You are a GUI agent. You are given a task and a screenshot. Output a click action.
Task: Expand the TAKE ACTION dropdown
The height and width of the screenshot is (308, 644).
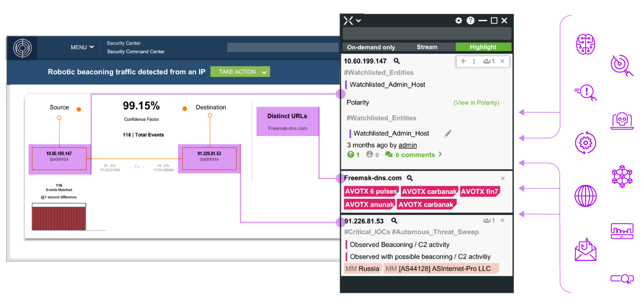tap(240, 72)
